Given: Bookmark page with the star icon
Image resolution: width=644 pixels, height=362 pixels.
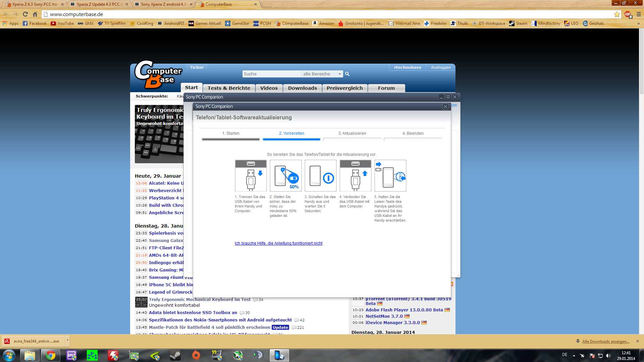Looking at the screenshot, I should click(617, 14).
